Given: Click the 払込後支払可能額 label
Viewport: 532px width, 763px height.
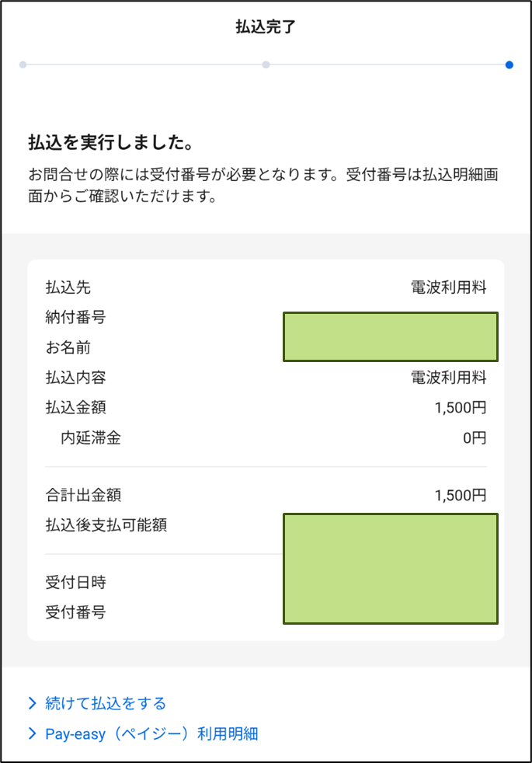Looking at the screenshot, I should click(106, 525).
